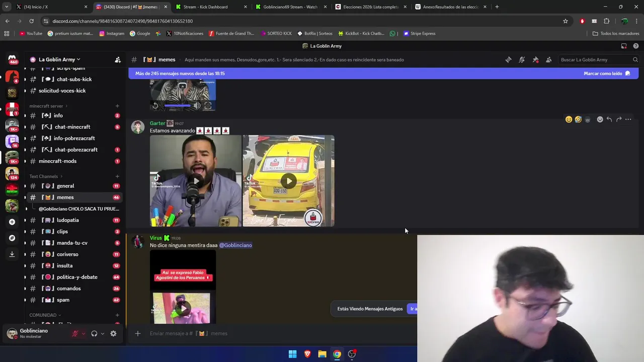Forward Garter's message with forward arrow

619,119
